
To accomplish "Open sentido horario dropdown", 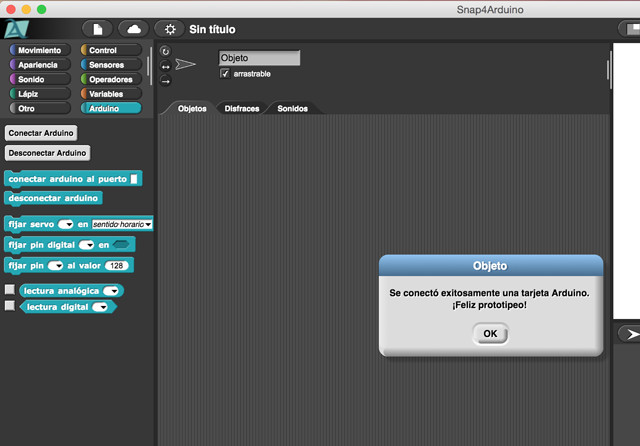I will click(122, 224).
